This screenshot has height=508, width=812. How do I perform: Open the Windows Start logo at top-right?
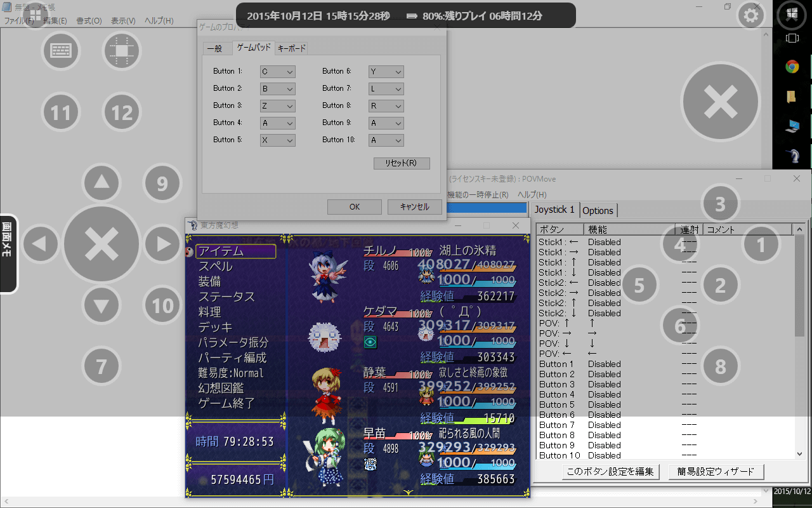click(792, 15)
